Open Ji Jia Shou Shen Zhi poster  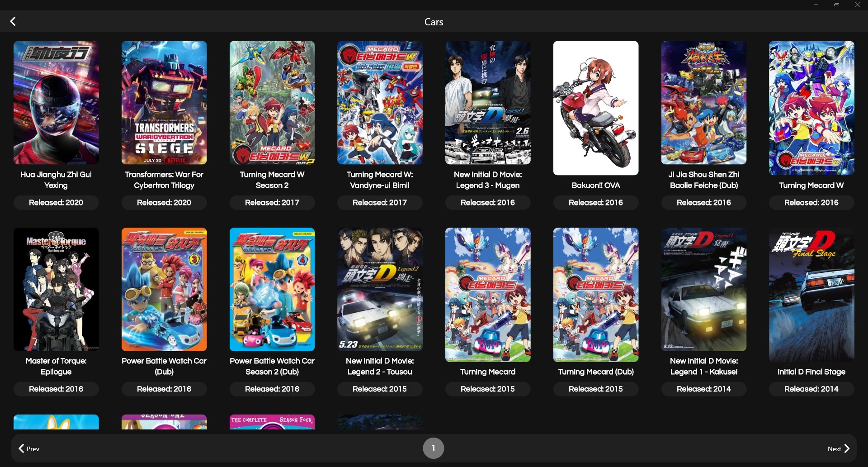(x=704, y=103)
